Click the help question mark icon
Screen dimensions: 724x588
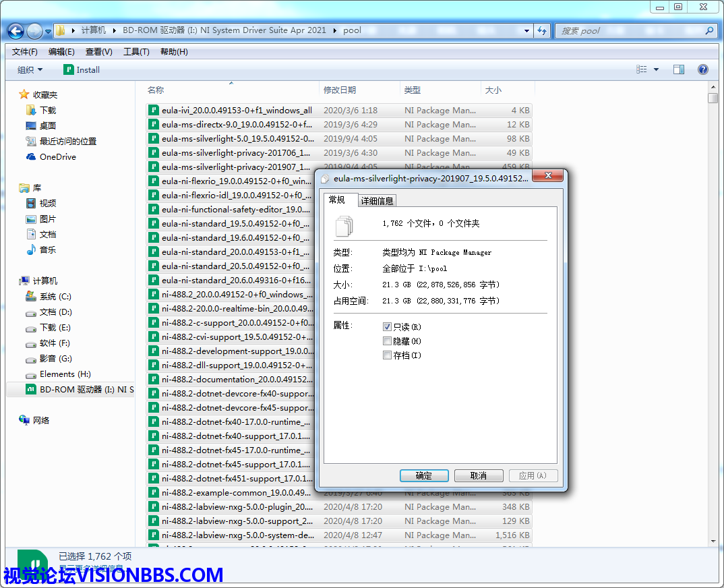click(x=703, y=69)
